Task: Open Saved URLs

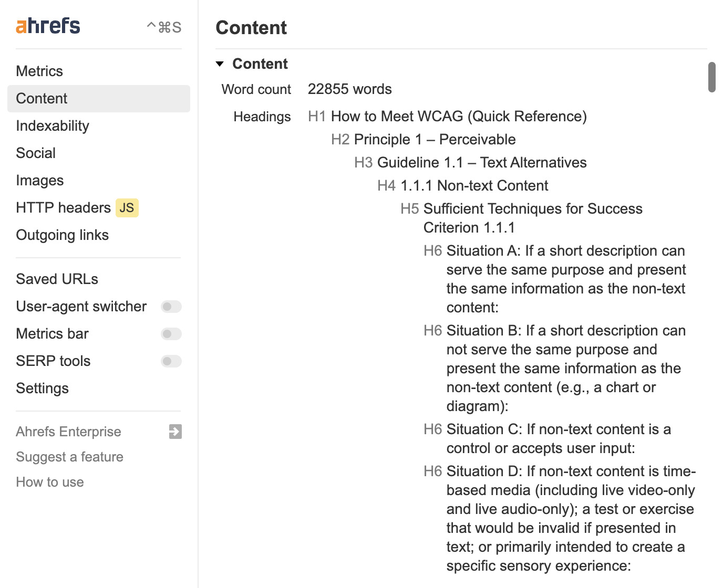Action: tap(57, 279)
